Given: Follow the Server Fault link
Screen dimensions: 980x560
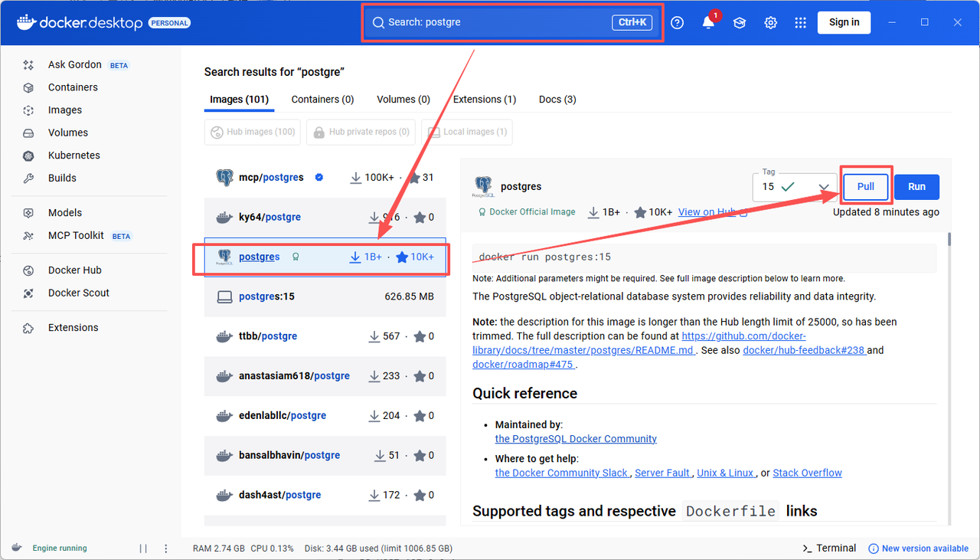Looking at the screenshot, I should point(663,473).
